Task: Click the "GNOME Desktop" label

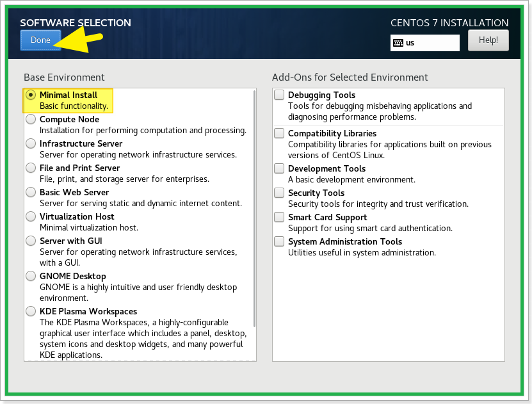Action: (x=72, y=276)
